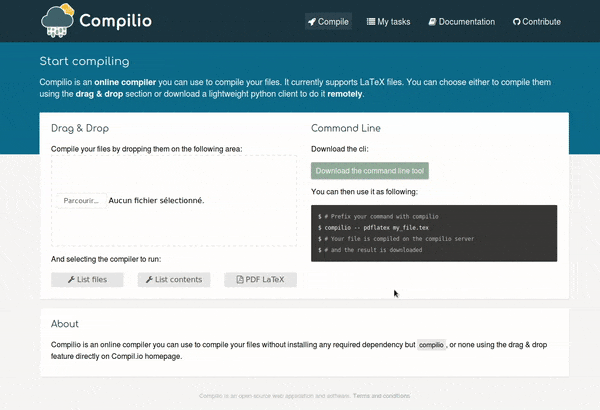Open the Documentation menu item
This screenshot has width=600, height=410.
(x=461, y=22)
